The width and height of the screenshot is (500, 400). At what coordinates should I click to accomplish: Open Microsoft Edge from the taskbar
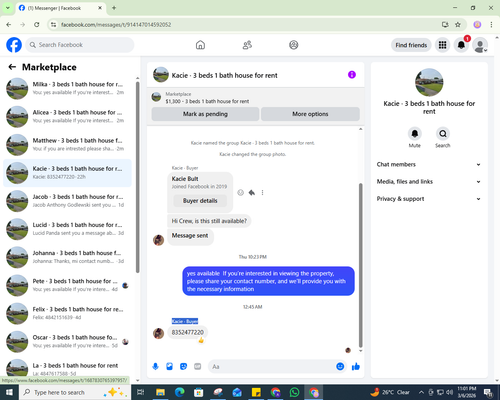[x=180, y=392]
